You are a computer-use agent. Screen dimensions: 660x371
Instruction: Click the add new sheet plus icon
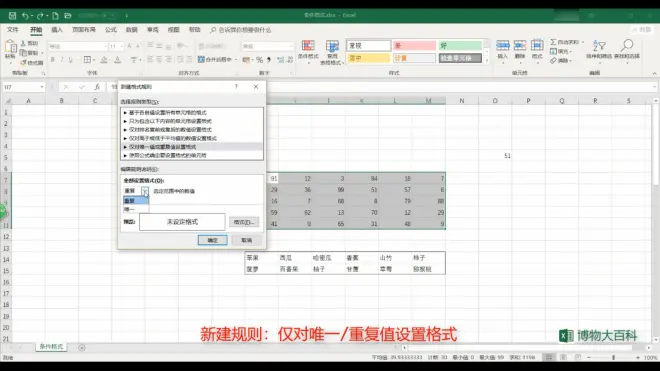point(82,348)
